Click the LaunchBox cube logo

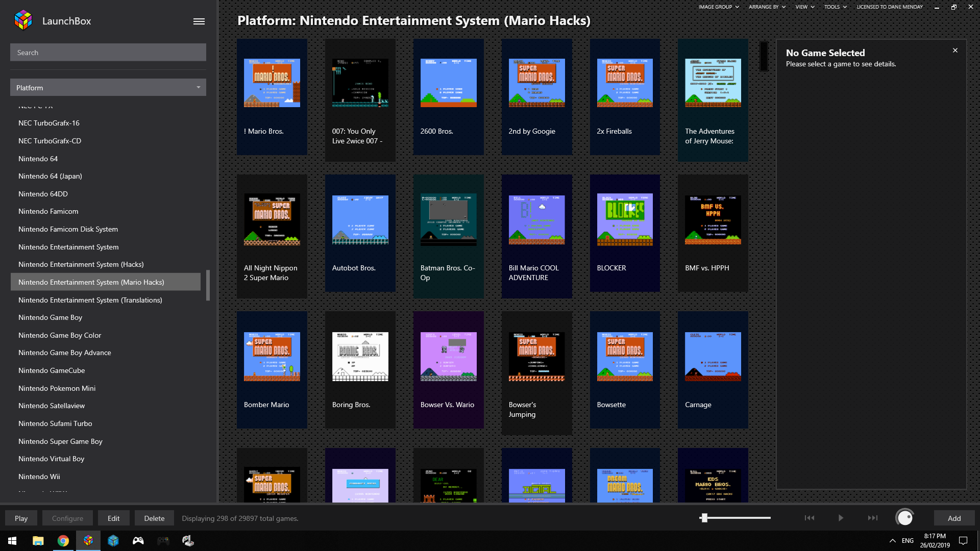tap(23, 20)
